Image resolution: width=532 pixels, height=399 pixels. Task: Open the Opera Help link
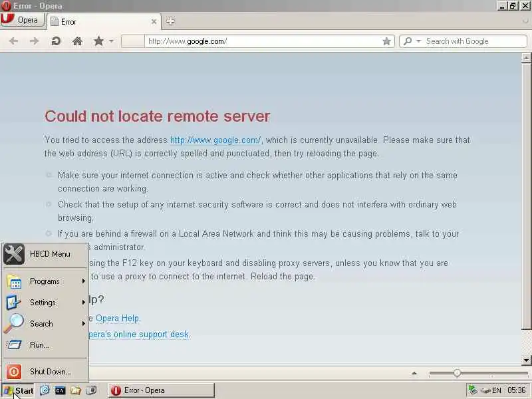(118, 319)
